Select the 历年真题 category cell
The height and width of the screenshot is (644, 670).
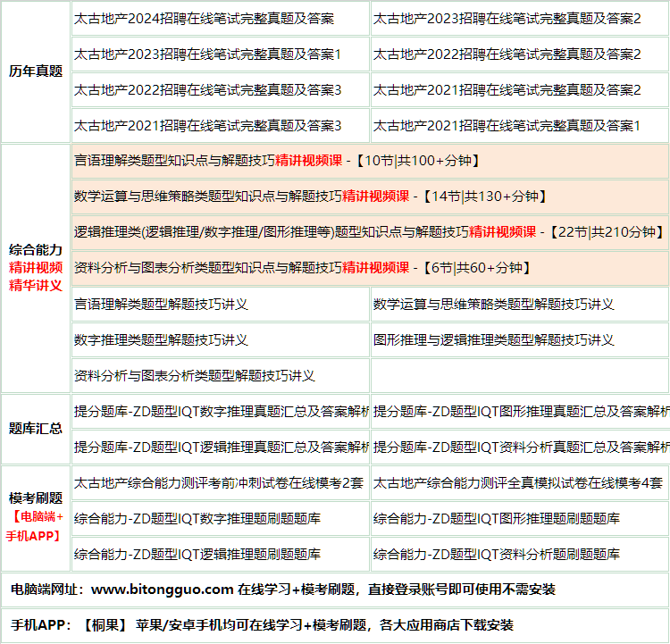(x=36, y=71)
